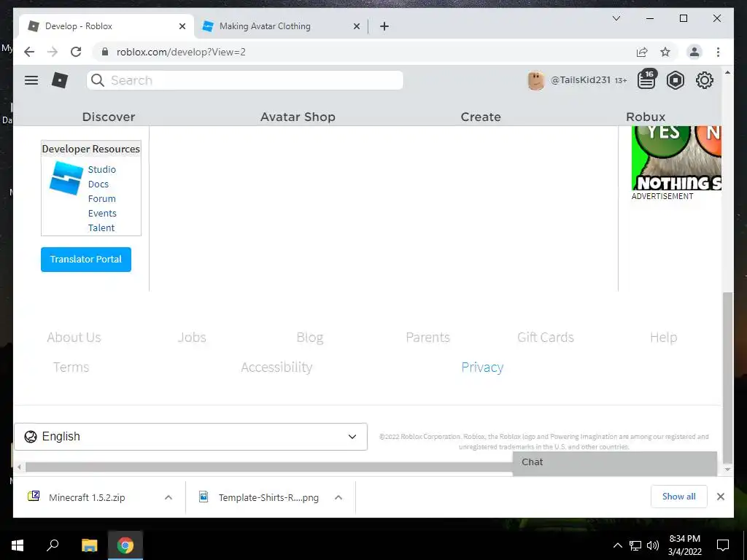
Task: Open the Roblox settings gear icon
Action: pos(704,80)
